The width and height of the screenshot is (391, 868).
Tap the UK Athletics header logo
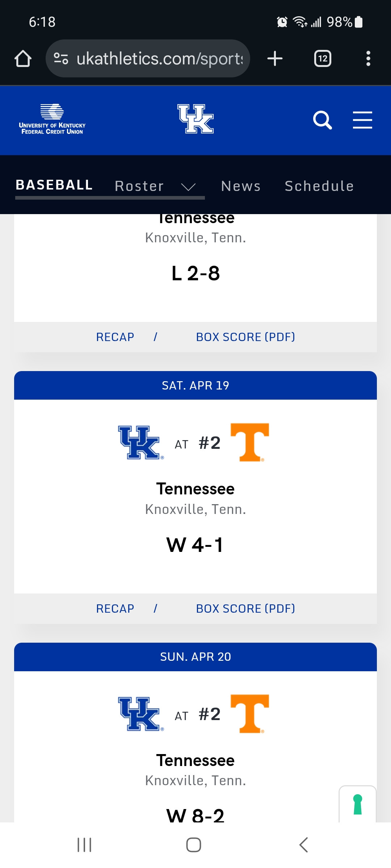[195, 119]
